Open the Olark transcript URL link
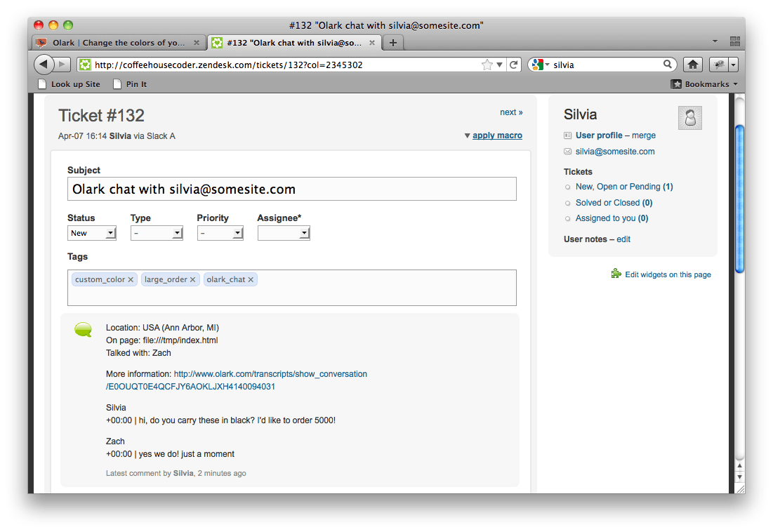This screenshot has height=532, width=773. pos(270,374)
